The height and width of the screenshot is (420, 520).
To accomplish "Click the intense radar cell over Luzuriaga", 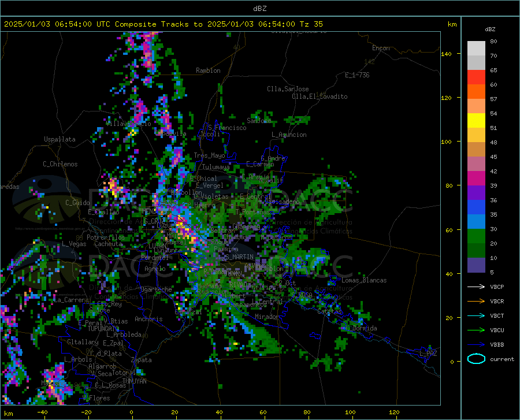I will [183, 229].
